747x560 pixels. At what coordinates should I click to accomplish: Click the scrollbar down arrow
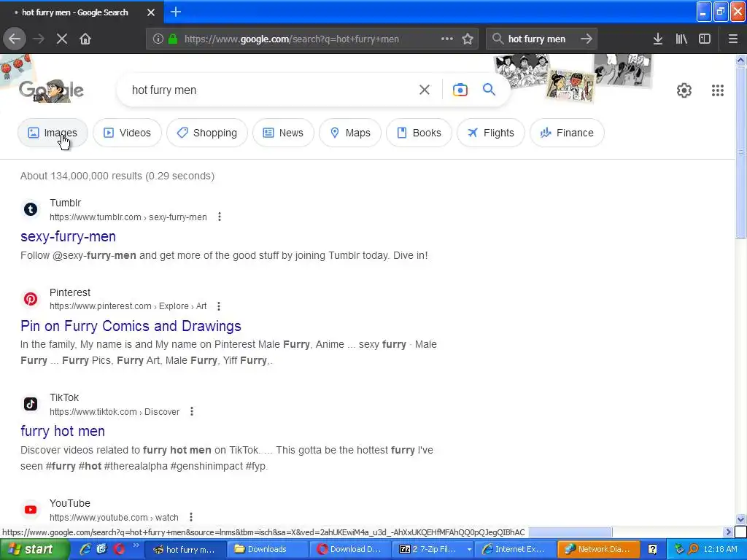pyautogui.click(x=740, y=519)
